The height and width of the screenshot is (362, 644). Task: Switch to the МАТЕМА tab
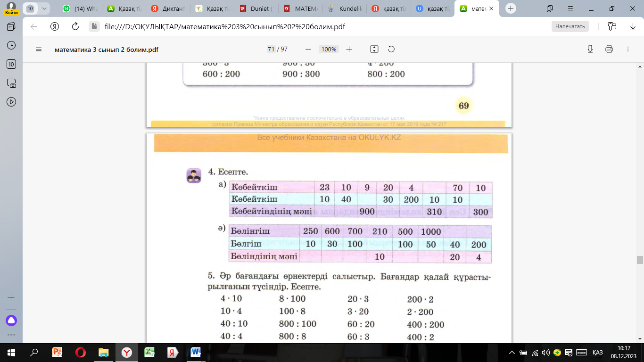pos(300,8)
